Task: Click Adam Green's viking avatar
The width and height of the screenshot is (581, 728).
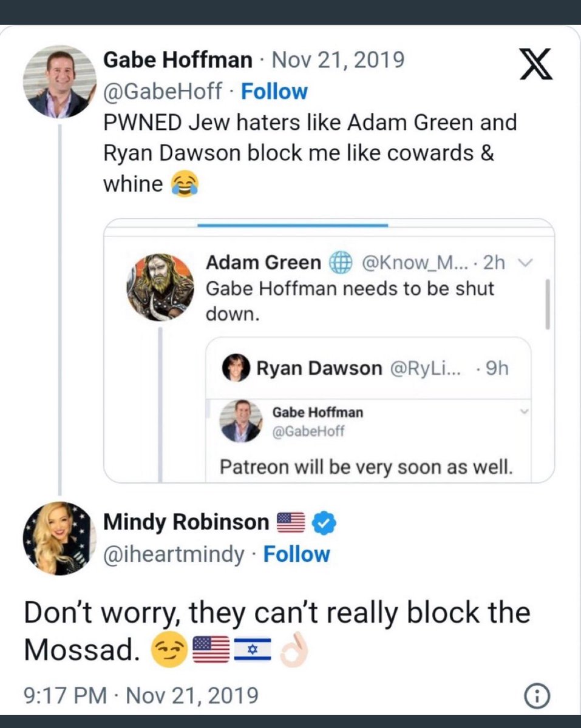Action: (160, 287)
